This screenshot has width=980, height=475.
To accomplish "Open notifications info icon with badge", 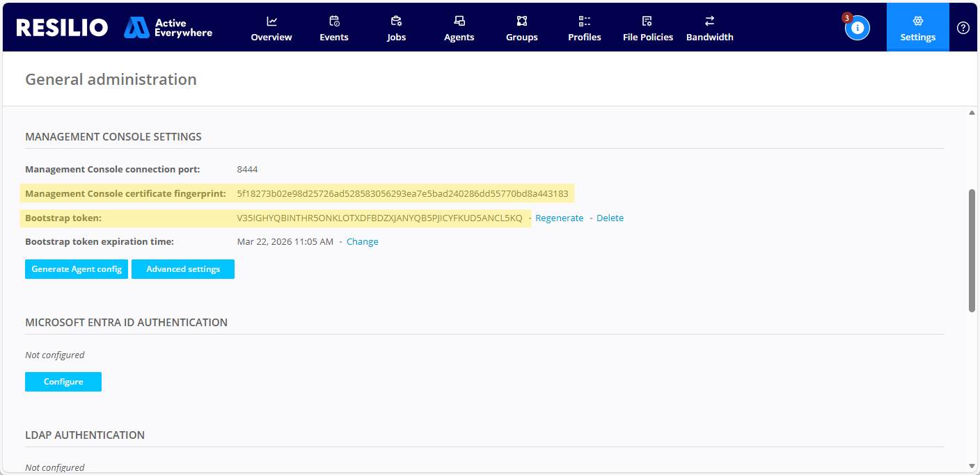I will click(x=857, y=28).
